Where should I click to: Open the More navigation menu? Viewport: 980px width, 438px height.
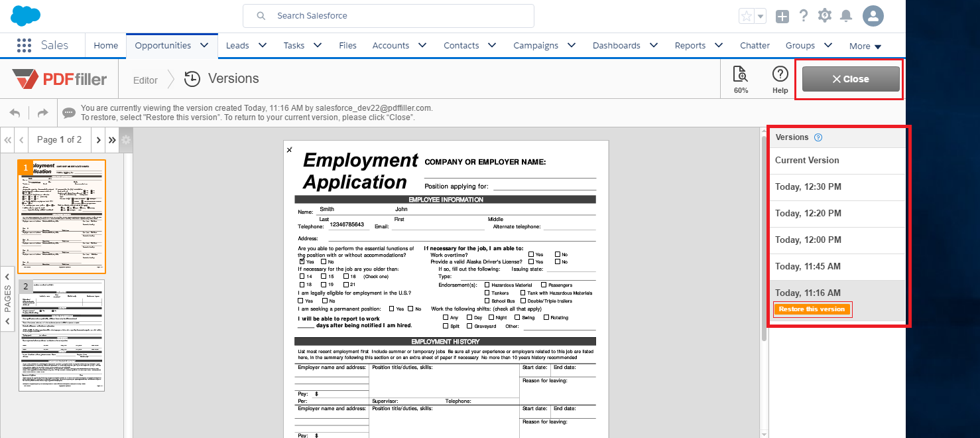(865, 46)
